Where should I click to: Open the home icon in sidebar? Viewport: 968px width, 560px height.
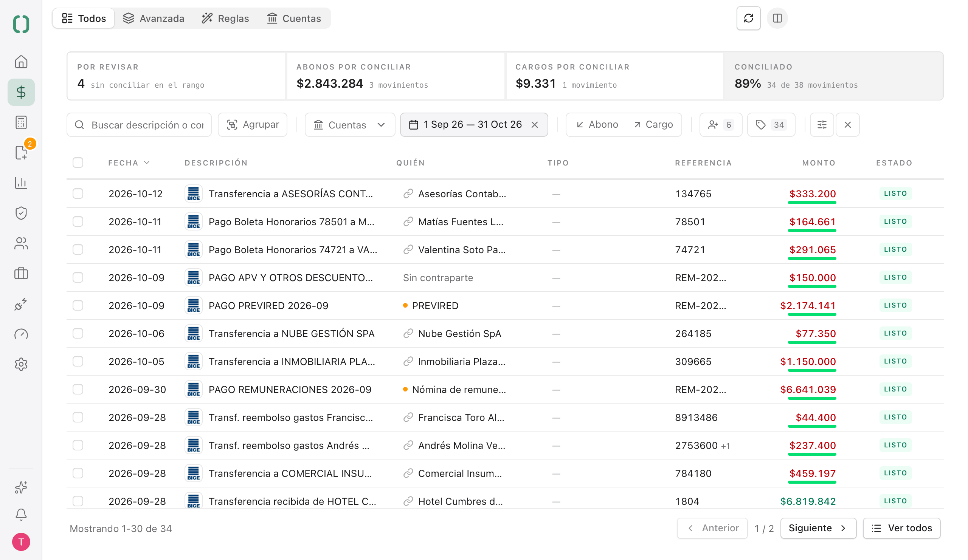(21, 62)
